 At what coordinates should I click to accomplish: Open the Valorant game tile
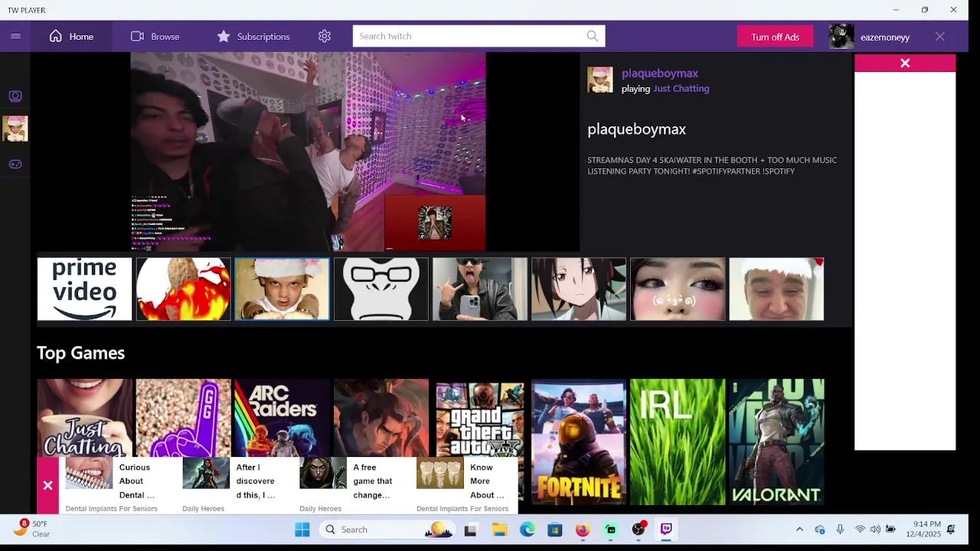pos(776,442)
